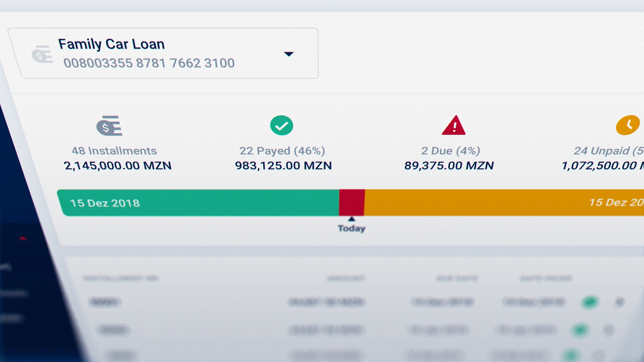
Task: Click the orange unpaid clock icon
Action: (628, 125)
